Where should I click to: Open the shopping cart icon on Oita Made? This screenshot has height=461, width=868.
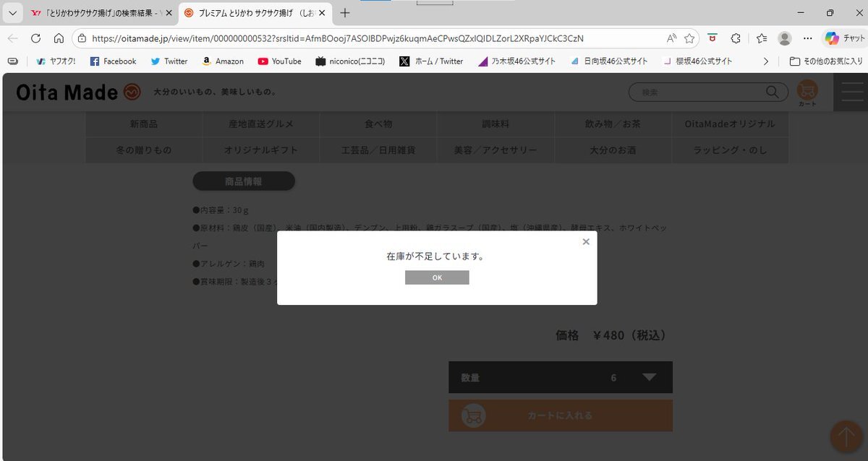coord(807,92)
